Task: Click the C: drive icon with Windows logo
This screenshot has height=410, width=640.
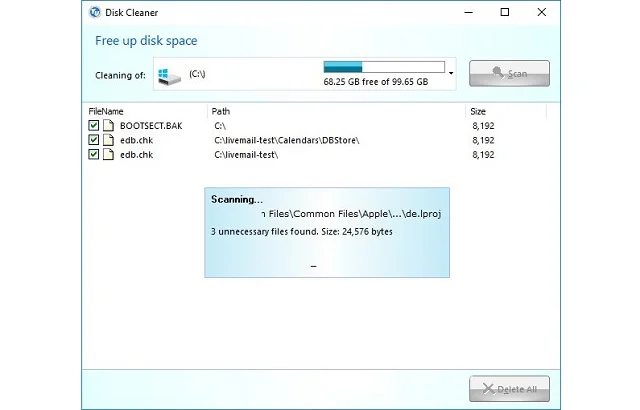Action: click(171, 74)
